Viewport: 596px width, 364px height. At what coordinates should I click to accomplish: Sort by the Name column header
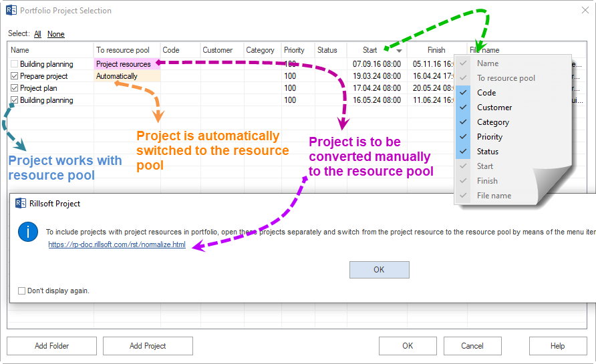point(51,50)
